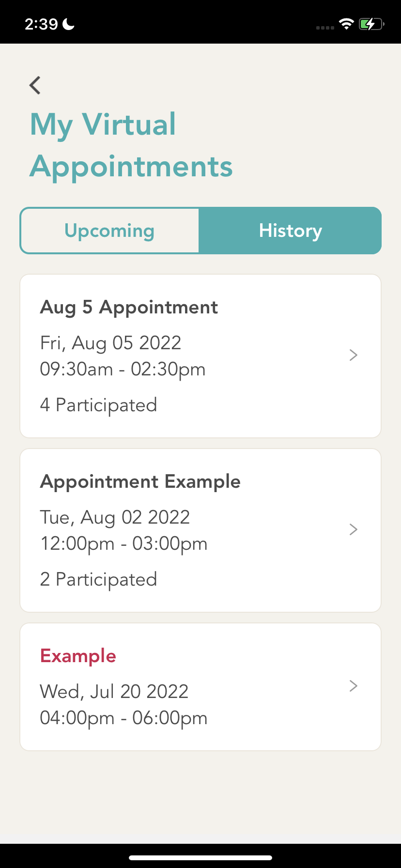This screenshot has width=401, height=868.
Task: Click the Wi-Fi status icon
Action: pyautogui.click(x=346, y=24)
